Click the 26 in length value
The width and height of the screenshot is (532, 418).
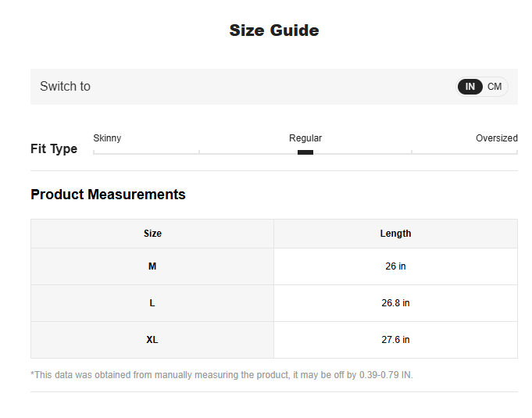point(395,266)
